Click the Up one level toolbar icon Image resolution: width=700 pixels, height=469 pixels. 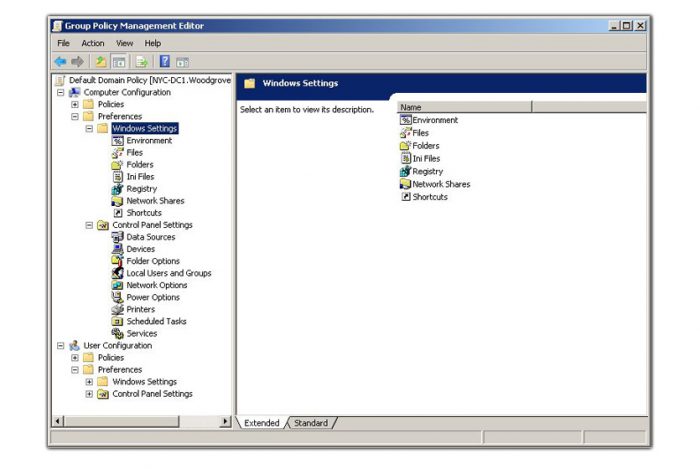(x=101, y=61)
